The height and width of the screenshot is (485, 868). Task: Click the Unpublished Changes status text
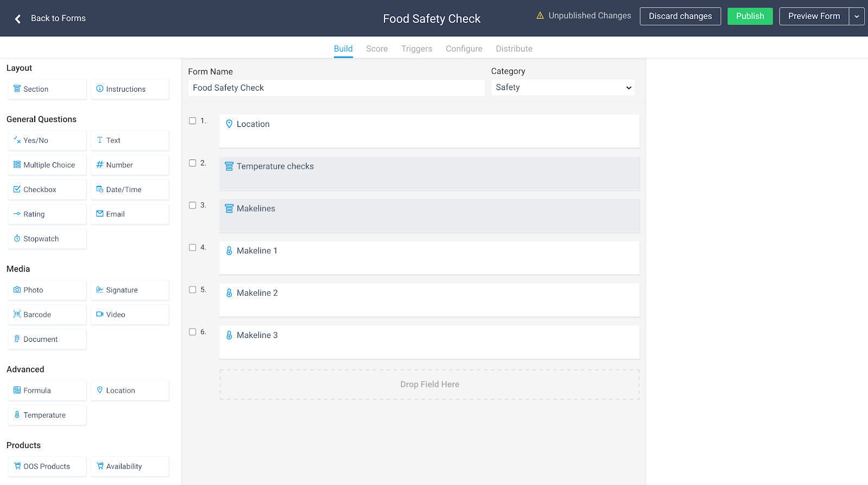pos(590,16)
